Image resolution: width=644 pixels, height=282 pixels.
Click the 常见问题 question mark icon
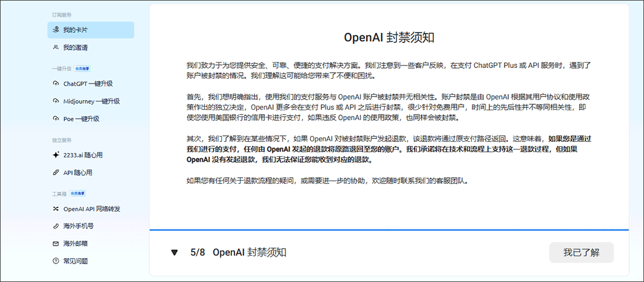56,261
